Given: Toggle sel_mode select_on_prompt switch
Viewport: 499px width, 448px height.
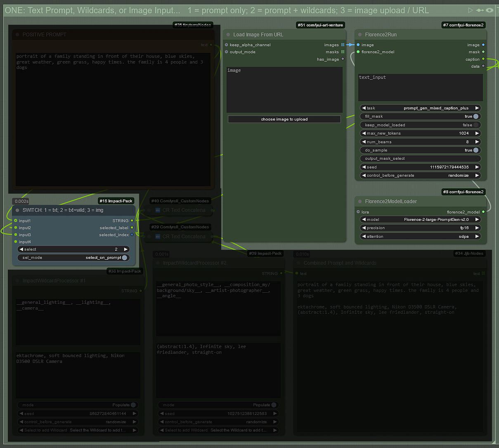Looking at the screenshot, I should [124, 258].
